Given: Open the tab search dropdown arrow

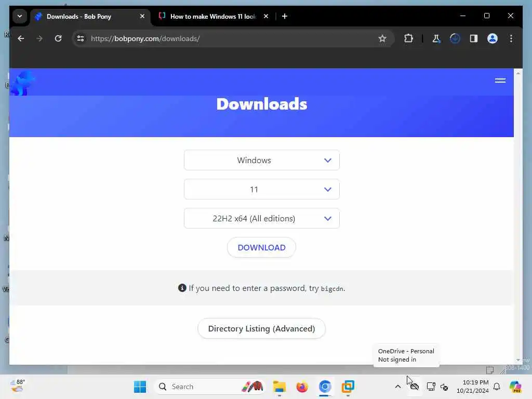Looking at the screenshot, I should 20,16.
